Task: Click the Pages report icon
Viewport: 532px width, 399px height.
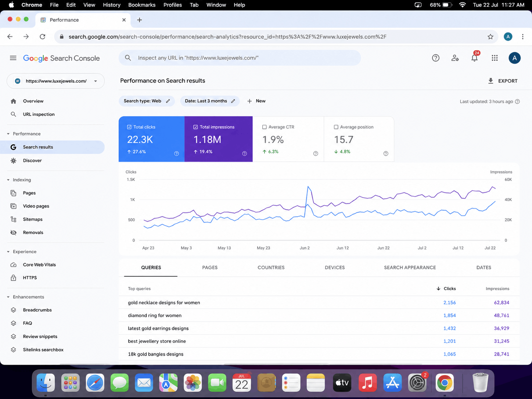Action: click(14, 193)
